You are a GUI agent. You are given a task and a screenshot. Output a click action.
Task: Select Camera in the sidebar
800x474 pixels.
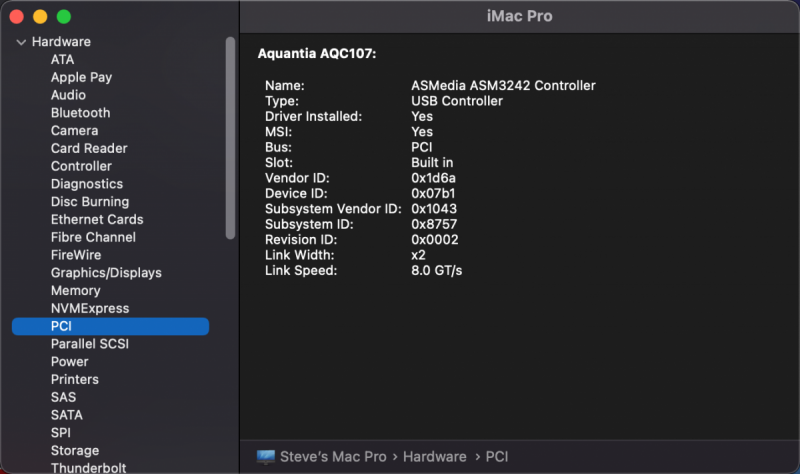74,131
